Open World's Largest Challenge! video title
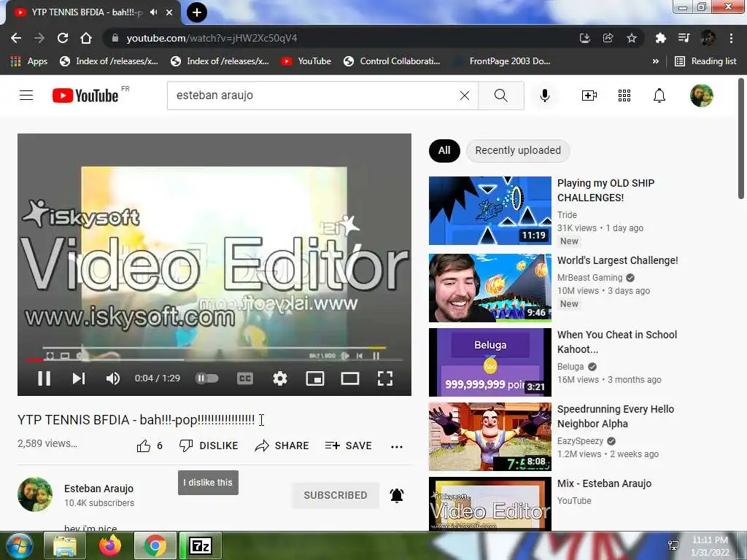 click(617, 260)
